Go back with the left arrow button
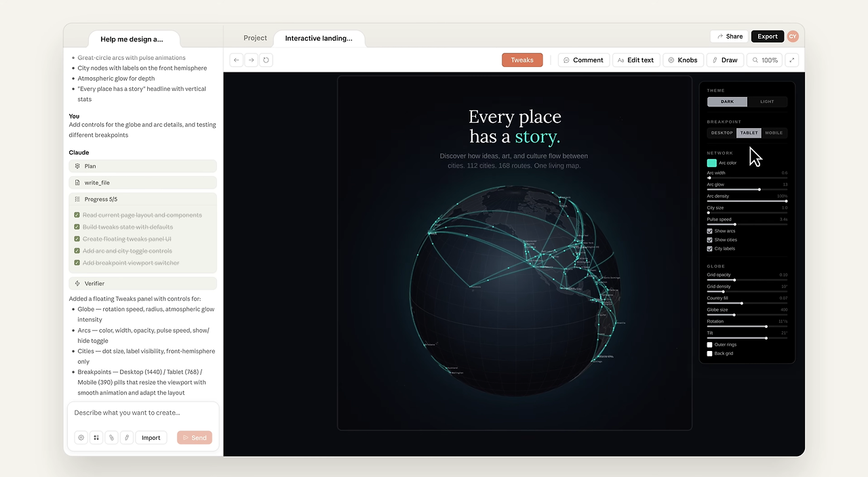This screenshot has height=477, width=868. 236,60
